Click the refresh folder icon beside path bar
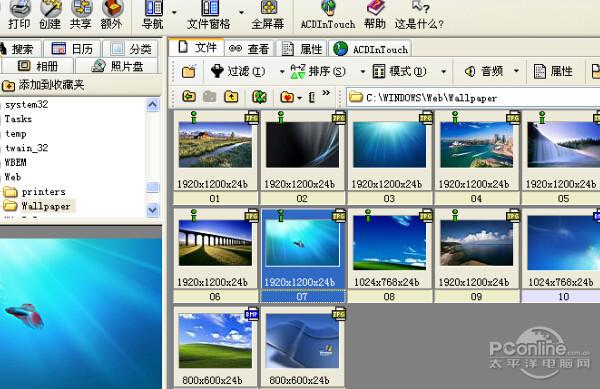Screen dimensions: 600x389 [259, 97]
